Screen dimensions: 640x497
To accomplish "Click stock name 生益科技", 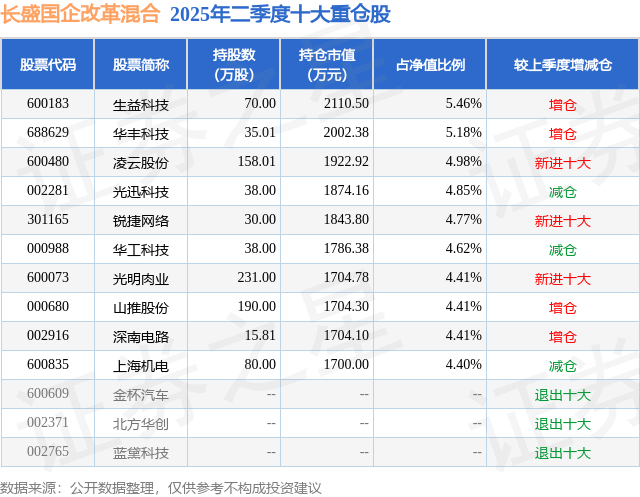I will 141,105.
